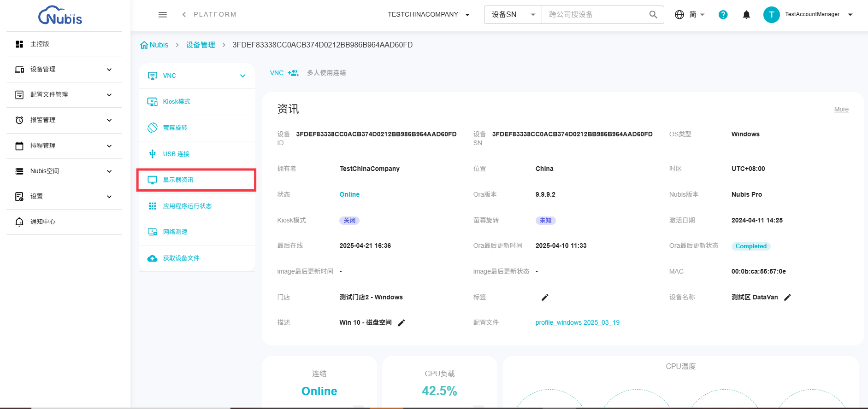Image resolution: width=868 pixels, height=409 pixels.
Task: Edit description Win 10 pencil icon
Action: tap(402, 322)
